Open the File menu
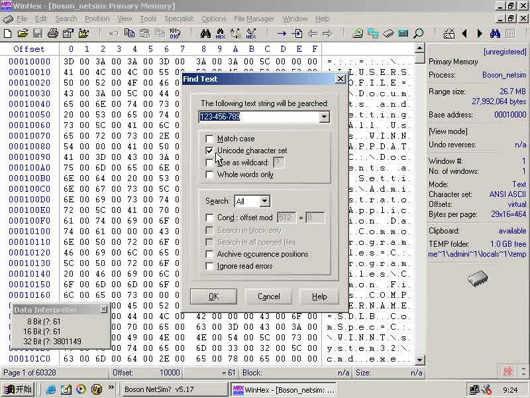The image size is (530, 398). tap(22, 19)
